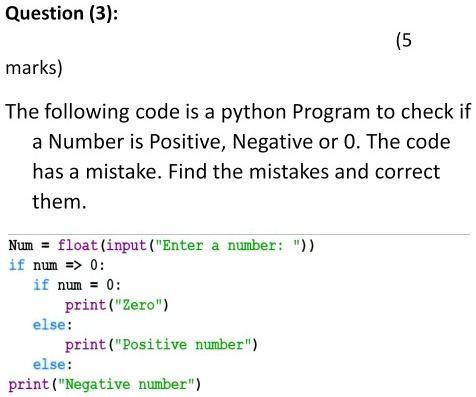Click the second 'else:' keyword
This screenshot has width=476, height=397.
(x=52, y=364)
